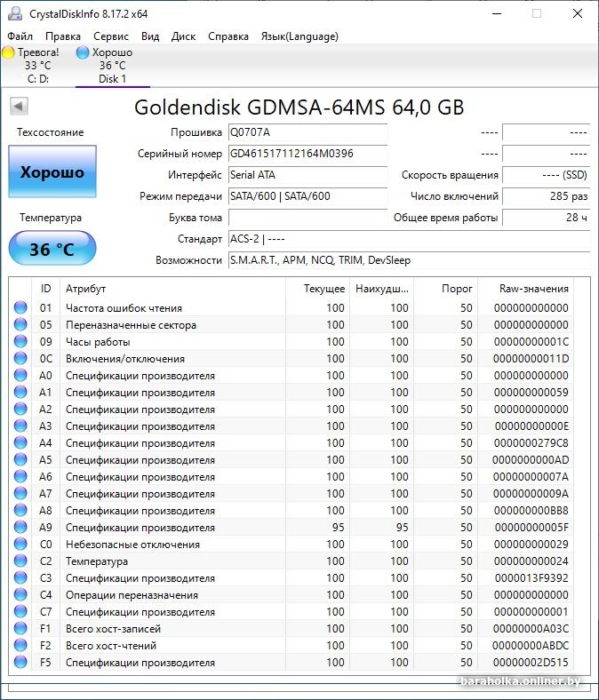Click the Режим передачи SATA/600 field

pyautogui.click(x=307, y=196)
